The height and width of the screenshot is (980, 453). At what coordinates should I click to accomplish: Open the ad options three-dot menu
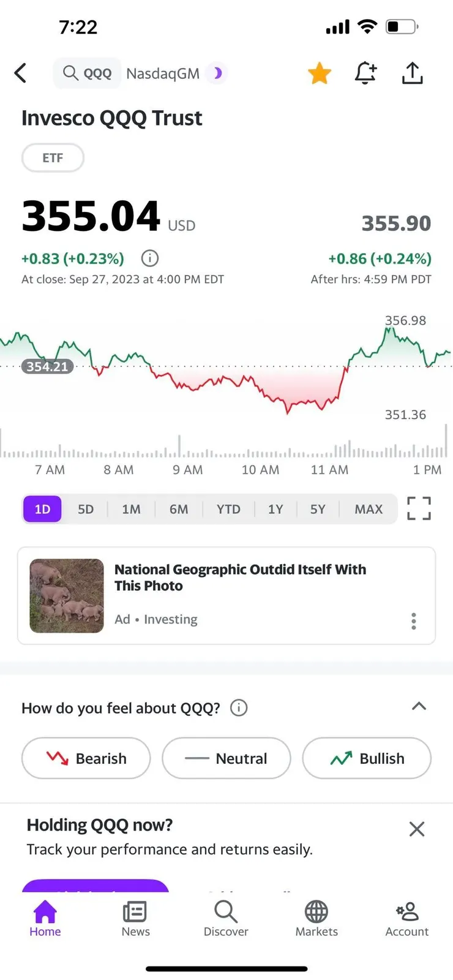[414, 621]
